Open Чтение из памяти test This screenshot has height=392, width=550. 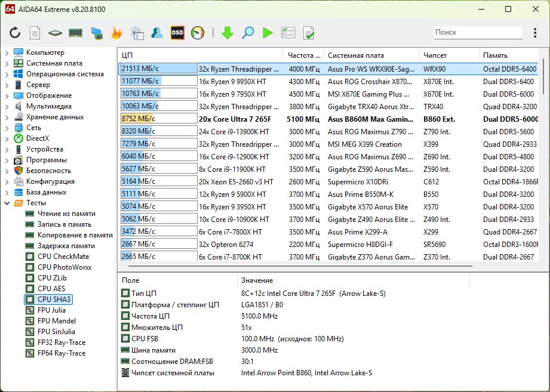pos(66,214)
